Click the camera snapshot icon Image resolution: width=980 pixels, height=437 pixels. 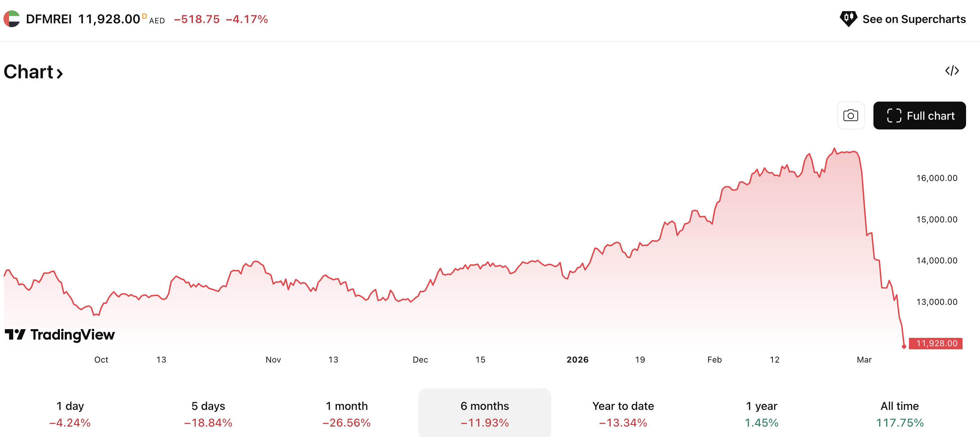851,116
